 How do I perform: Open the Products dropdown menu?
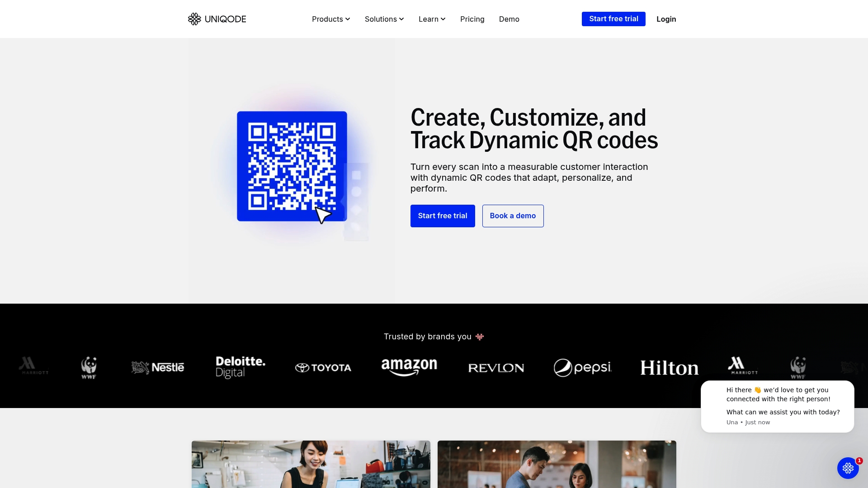[x=331, y=19]
